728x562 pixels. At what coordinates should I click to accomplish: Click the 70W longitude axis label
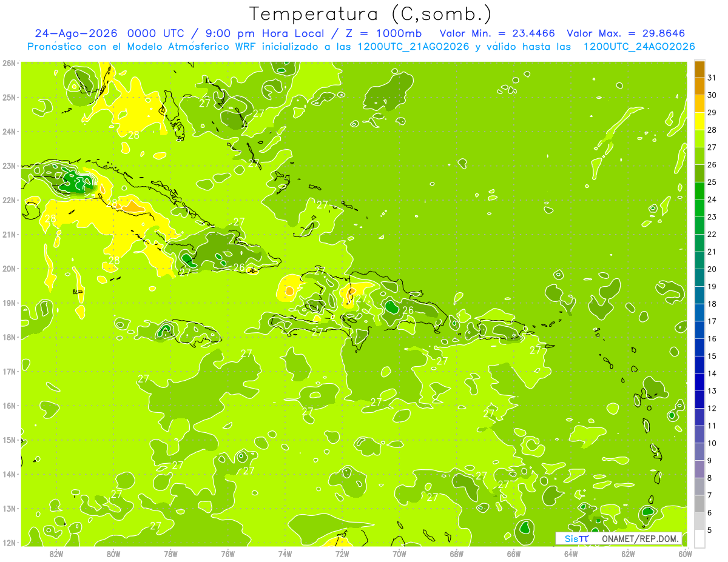click(x=399, y=554)
